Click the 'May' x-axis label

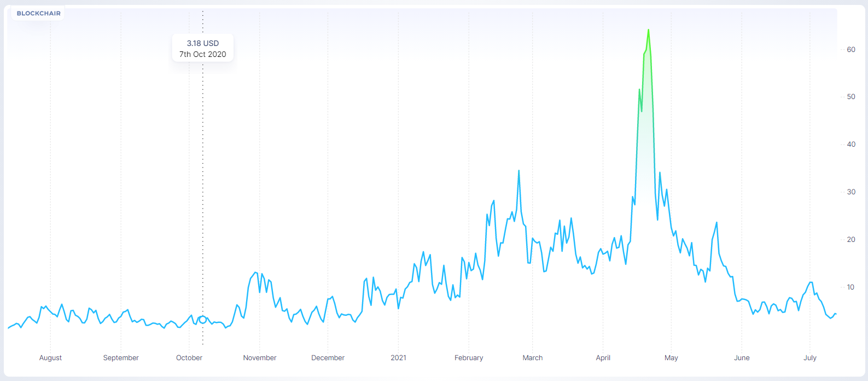click(x=671, y=358)
